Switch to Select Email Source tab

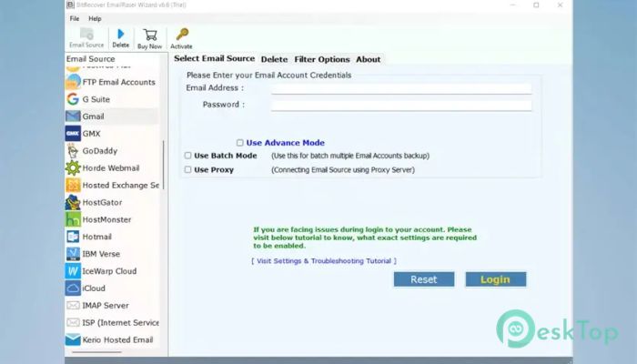pos(214,58)
